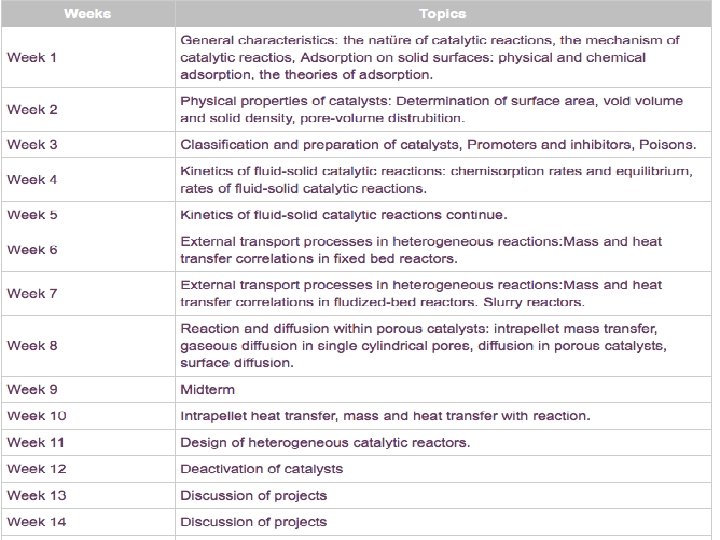Click the General characteristics topic cell

(429, 57)
